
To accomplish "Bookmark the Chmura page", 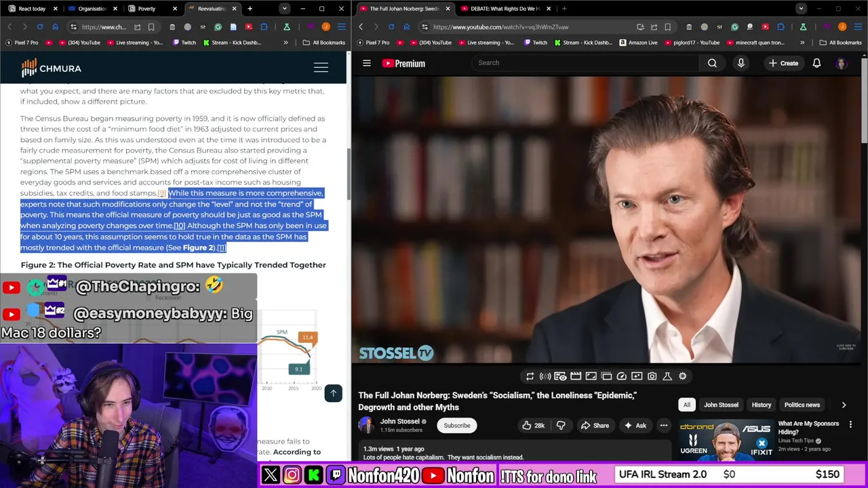I will pyautogui.click(x=151, y=27).
